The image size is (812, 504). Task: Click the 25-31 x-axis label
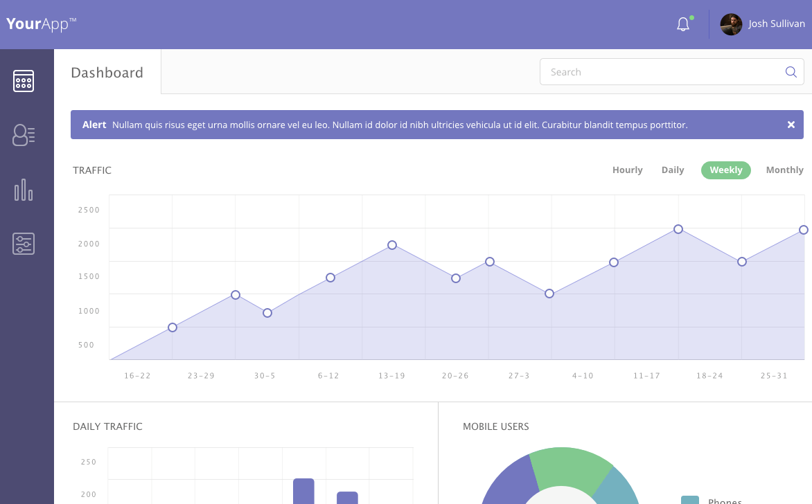pos(774,376)
